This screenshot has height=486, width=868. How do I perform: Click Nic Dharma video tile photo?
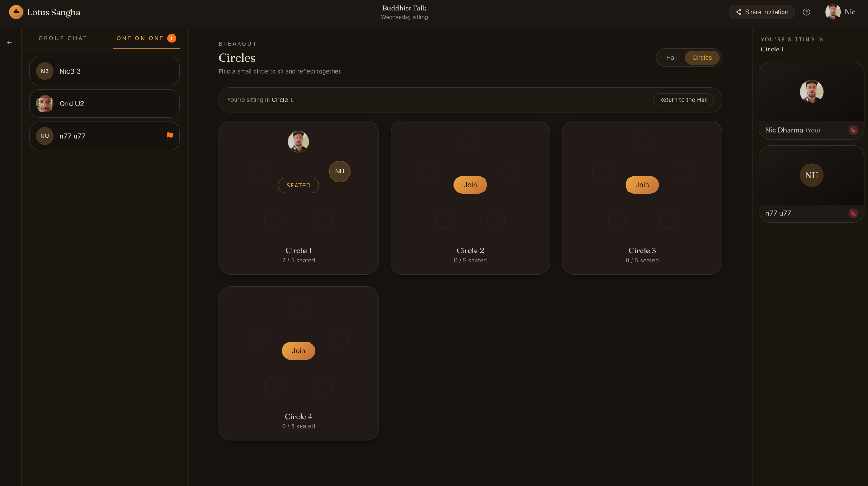click(811, 92)
